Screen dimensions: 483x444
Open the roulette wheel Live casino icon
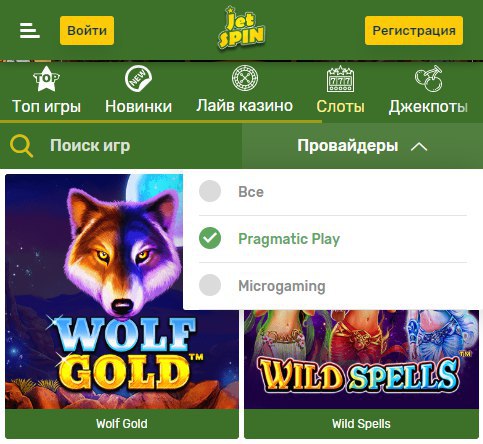245,78
